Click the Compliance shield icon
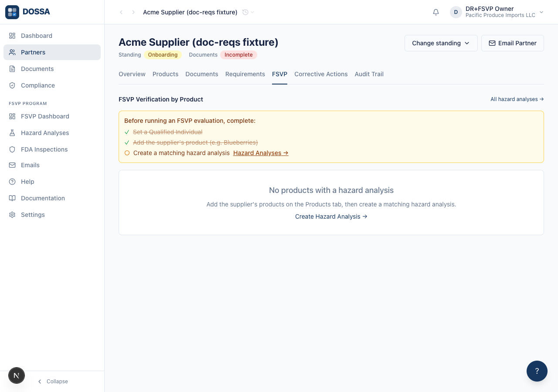Viewport: 558px width, 392px height. [x=12, y=85]
